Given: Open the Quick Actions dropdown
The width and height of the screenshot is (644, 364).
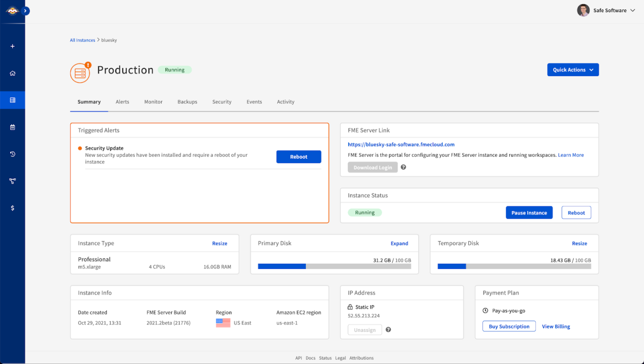Looking at the screenshot, I should (x=573, y=70).
